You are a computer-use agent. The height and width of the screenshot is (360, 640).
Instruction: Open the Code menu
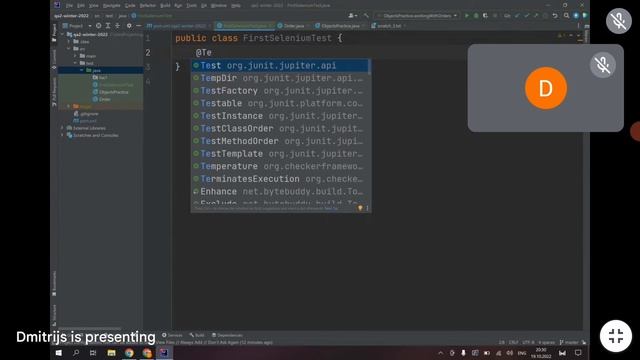(130, 6)
